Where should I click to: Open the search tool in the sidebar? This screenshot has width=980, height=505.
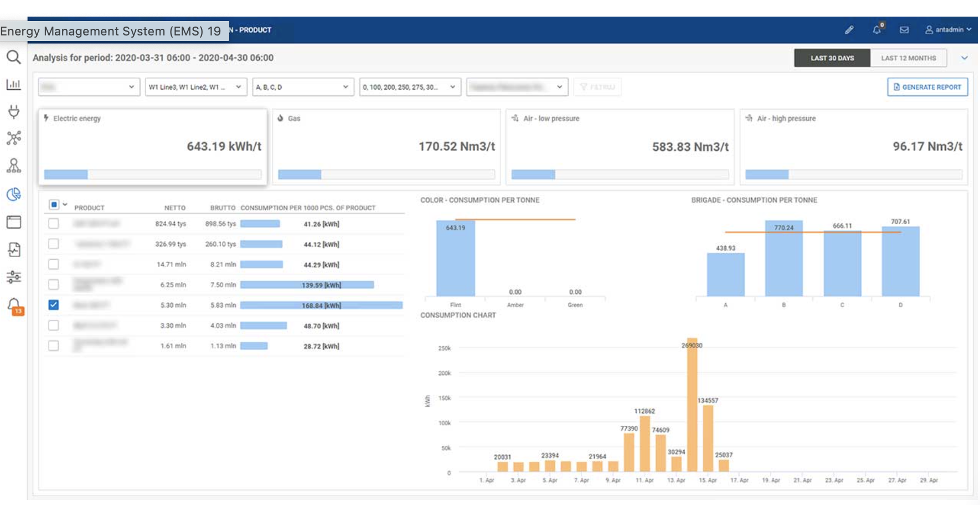pyautogui.click(x=12, y=56)
